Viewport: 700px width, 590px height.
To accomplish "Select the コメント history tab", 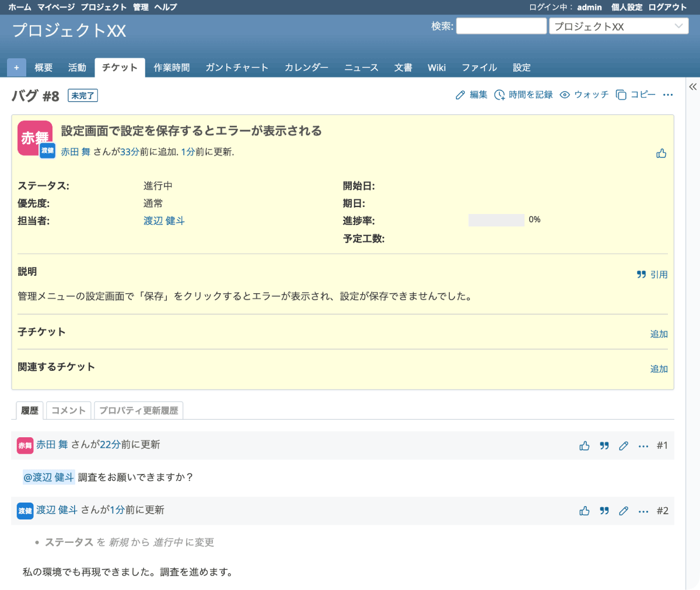I will point(68,410).
